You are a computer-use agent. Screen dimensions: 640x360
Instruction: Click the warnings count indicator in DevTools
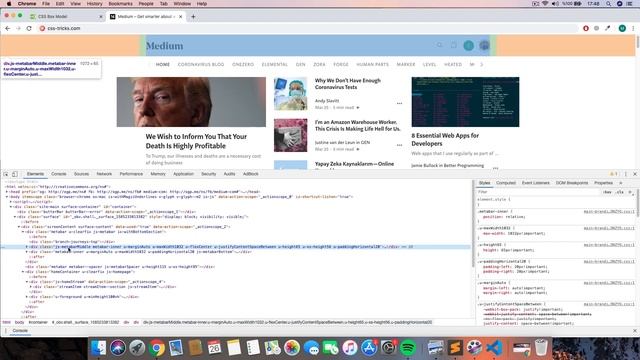[613, 174]
